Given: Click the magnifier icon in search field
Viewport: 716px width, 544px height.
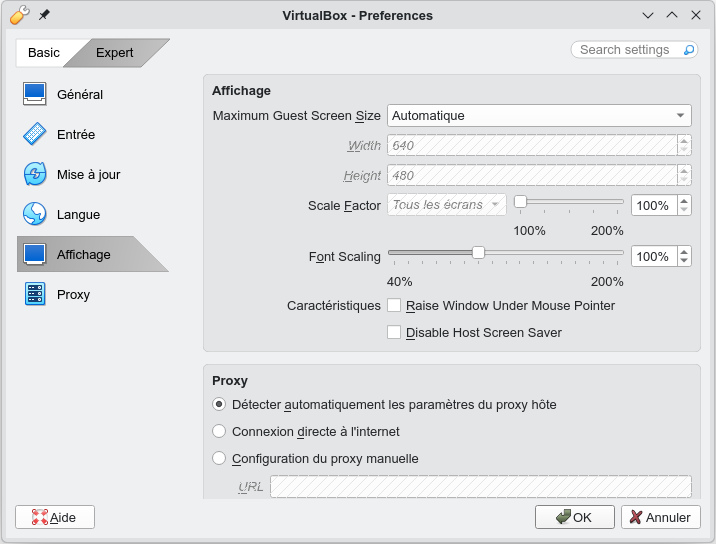Looking at the screenshot, I should 689,50.
